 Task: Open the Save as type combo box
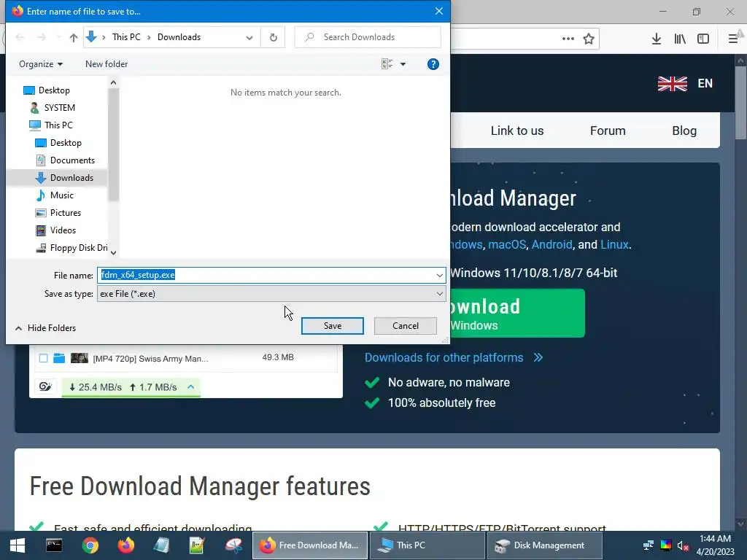tap(271, 294)
